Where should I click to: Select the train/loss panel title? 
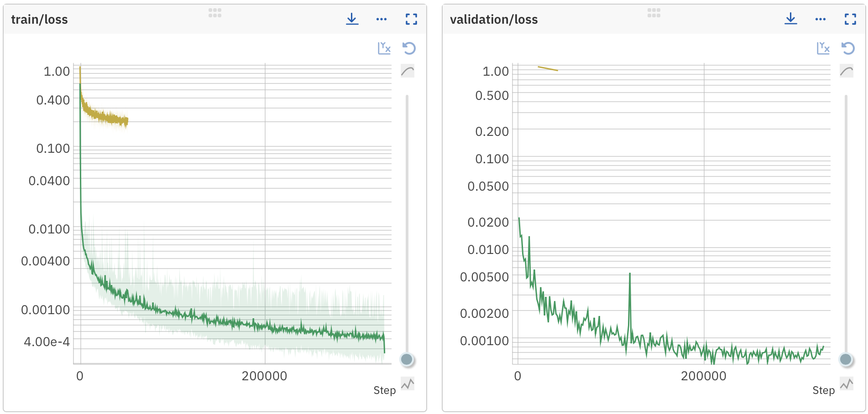[x=39, y=19]
